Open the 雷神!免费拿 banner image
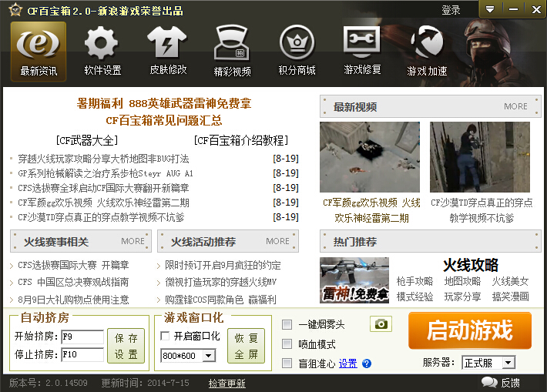547x392 pixels. click(354, 280)
